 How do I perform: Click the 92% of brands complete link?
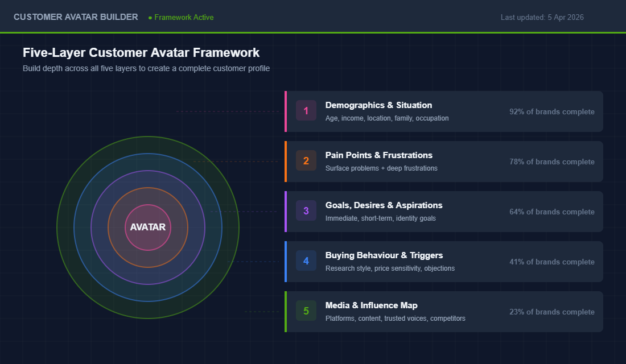[x=551, y=111]
